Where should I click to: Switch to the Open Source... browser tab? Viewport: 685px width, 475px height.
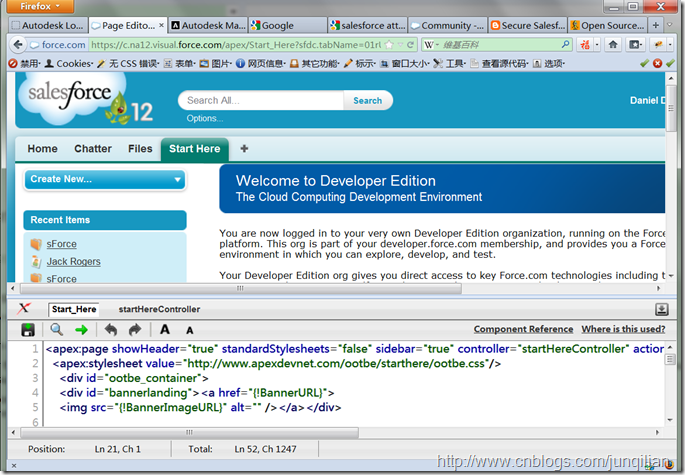[x=608, y=25]
